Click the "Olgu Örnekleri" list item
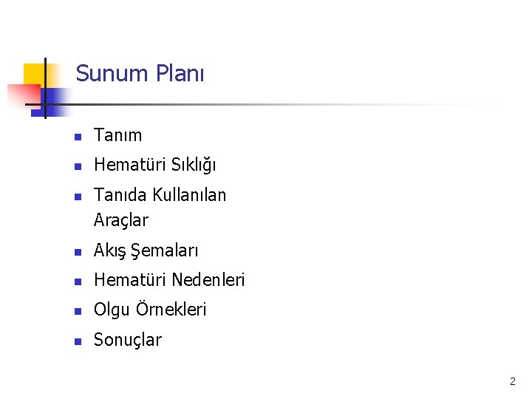This screenshot has height=399, width=532. click(150, 310)
